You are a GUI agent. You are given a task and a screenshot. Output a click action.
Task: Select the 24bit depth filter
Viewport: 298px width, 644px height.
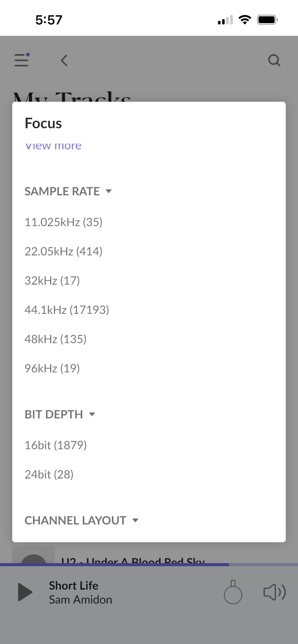coord(49,474)
